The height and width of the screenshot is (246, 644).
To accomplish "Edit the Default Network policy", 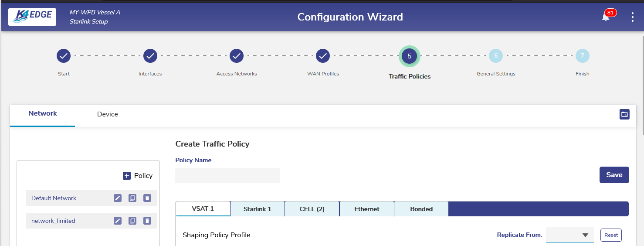I will [x=118, y=198].
